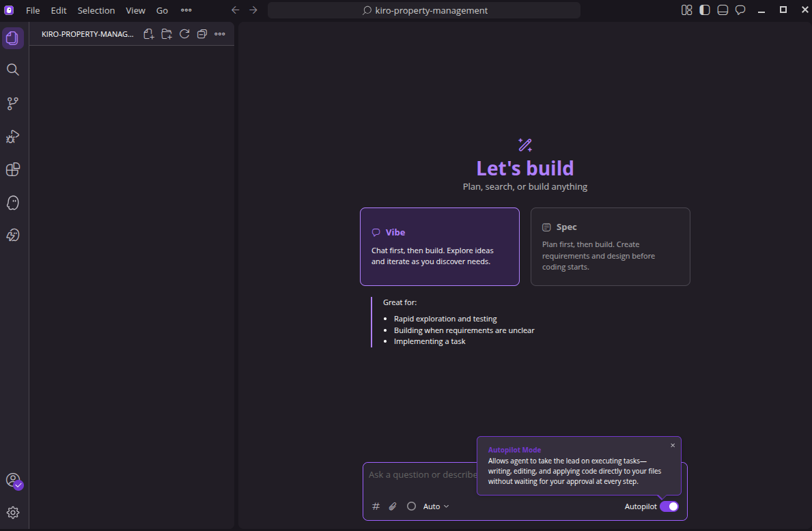The height and width of the screenshot is (531, 812).
Task: Open the Accounts menu icon
Action: click(x=14, y=480)
